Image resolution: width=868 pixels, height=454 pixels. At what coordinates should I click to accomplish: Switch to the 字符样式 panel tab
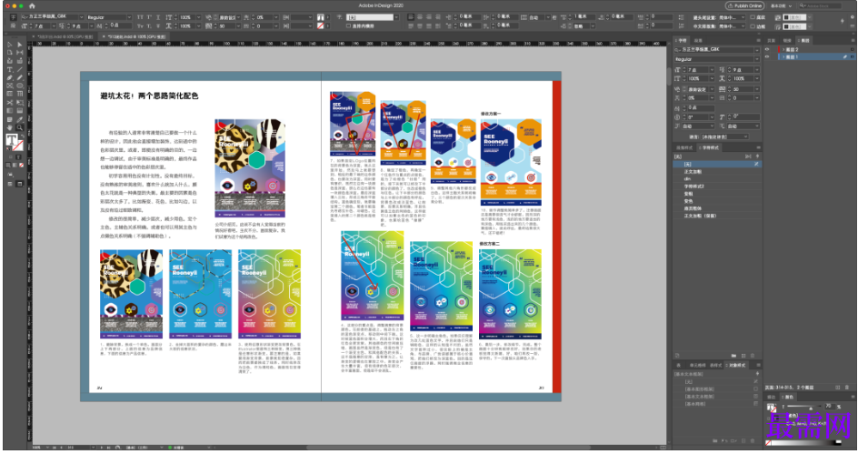(x=710, y=146)
